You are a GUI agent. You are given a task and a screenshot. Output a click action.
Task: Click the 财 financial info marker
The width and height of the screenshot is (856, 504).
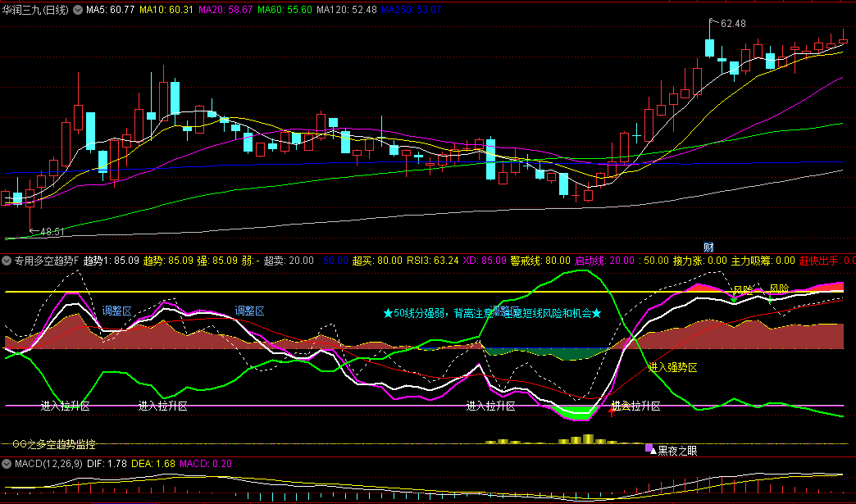click(x=708, y=247)
